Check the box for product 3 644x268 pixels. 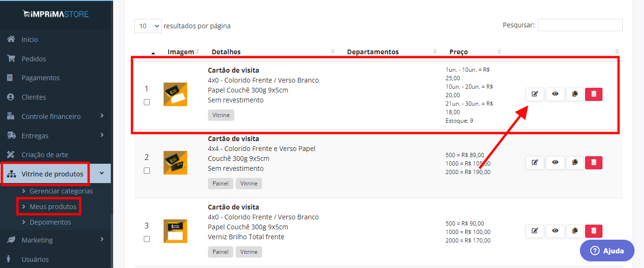pos(147,239)
